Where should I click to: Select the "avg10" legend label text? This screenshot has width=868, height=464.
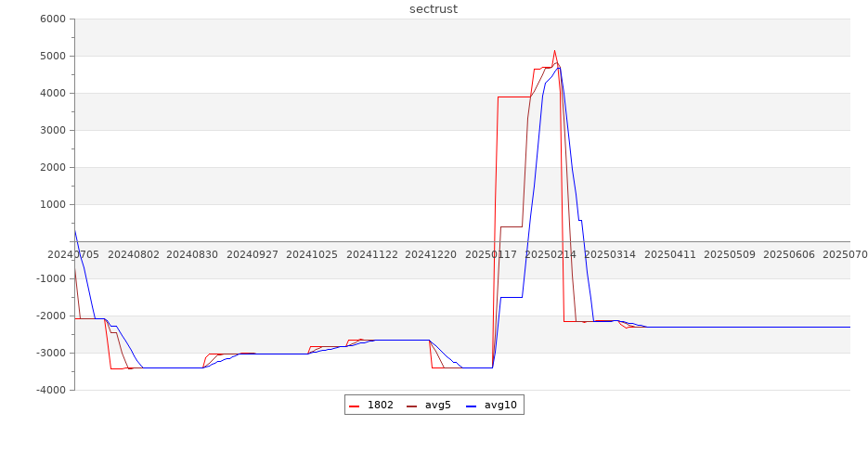(500, 405)
